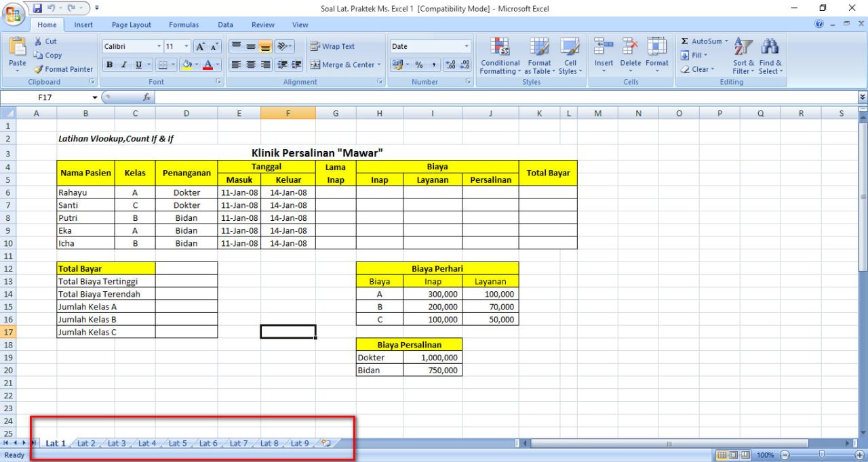Expand the formula bar
Viewport: 868px width, 462px height.
coord(863,97)
